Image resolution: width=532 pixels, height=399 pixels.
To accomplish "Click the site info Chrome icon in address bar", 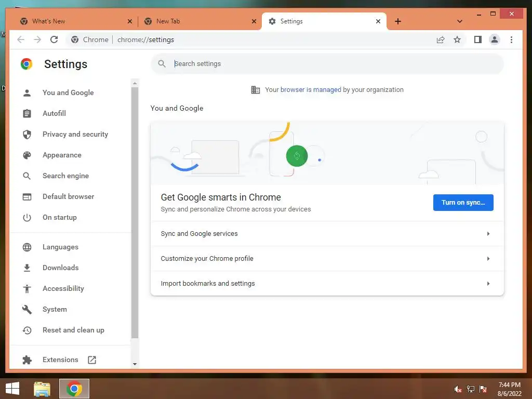I will 75,39.
